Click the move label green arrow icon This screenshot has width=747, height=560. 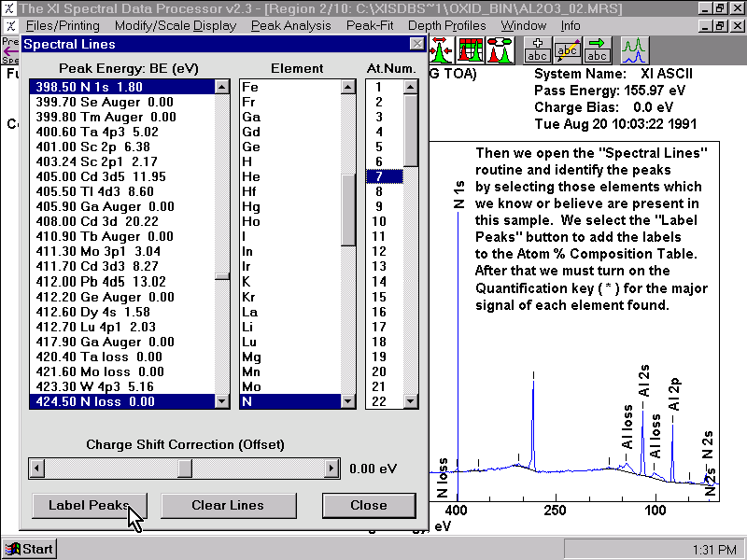click(x=597, y=50)
